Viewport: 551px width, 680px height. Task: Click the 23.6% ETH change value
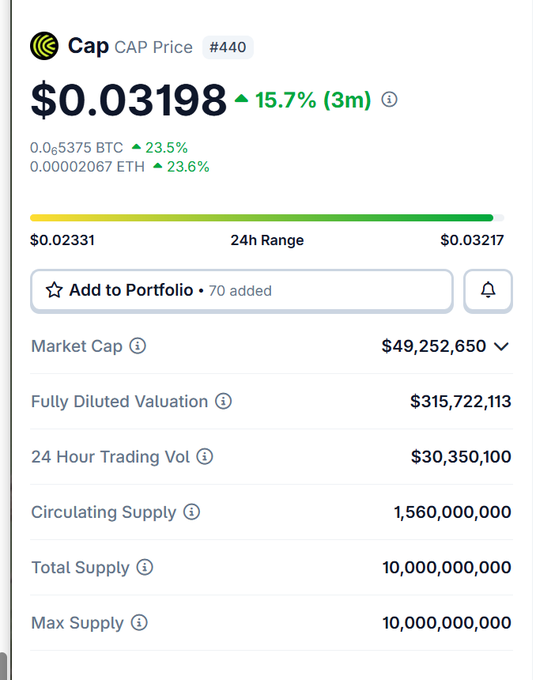(x=188, y=167)
